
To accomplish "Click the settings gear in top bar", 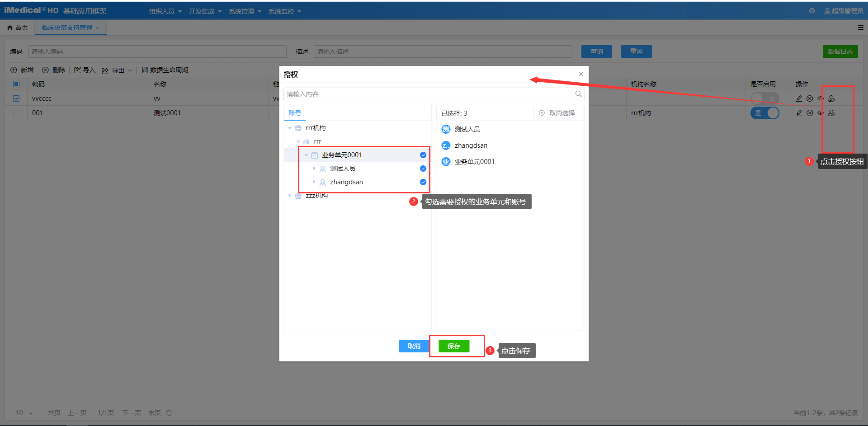I will coord(812,11).
